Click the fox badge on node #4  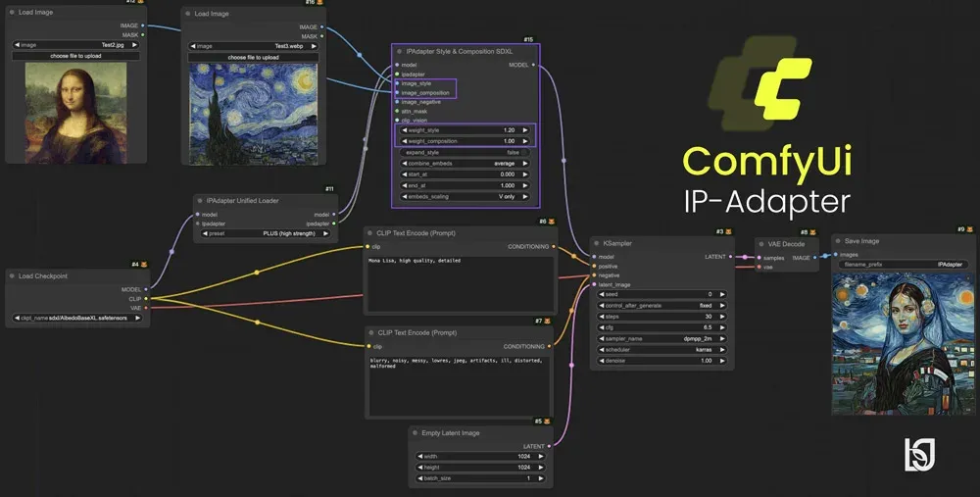(x=144, y=265)
